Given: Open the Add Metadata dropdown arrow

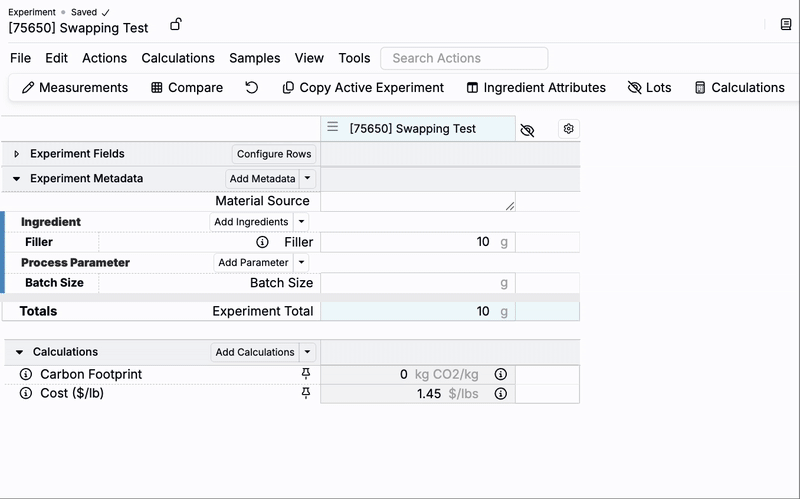Looking at the screenshot, I should (308, 179).
